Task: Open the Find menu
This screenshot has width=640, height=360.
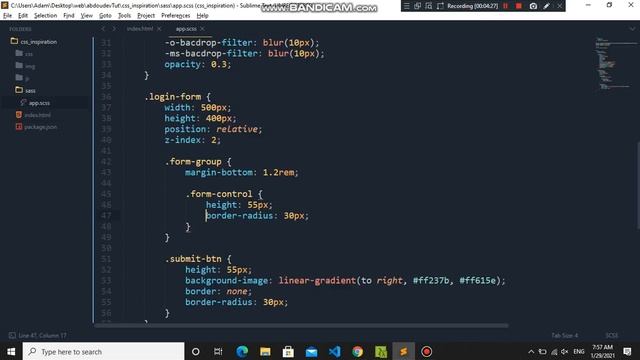Action: pos(69,16)
